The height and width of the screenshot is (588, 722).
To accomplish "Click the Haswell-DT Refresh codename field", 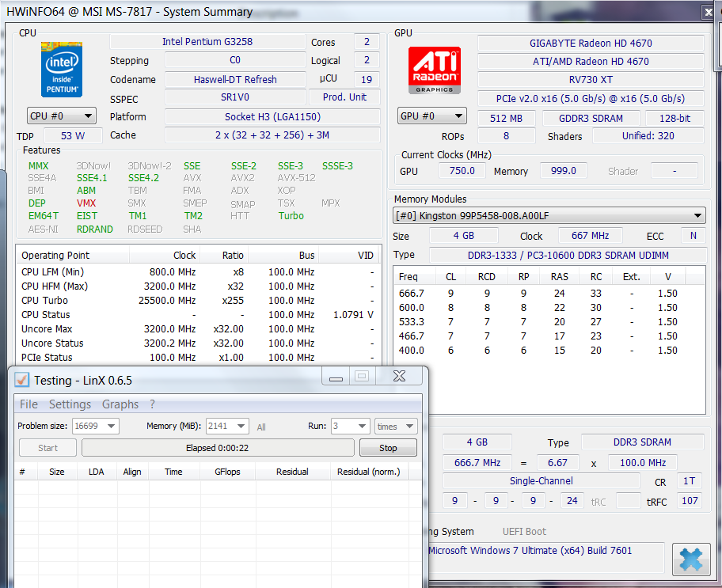I will (x=235, y=79).
